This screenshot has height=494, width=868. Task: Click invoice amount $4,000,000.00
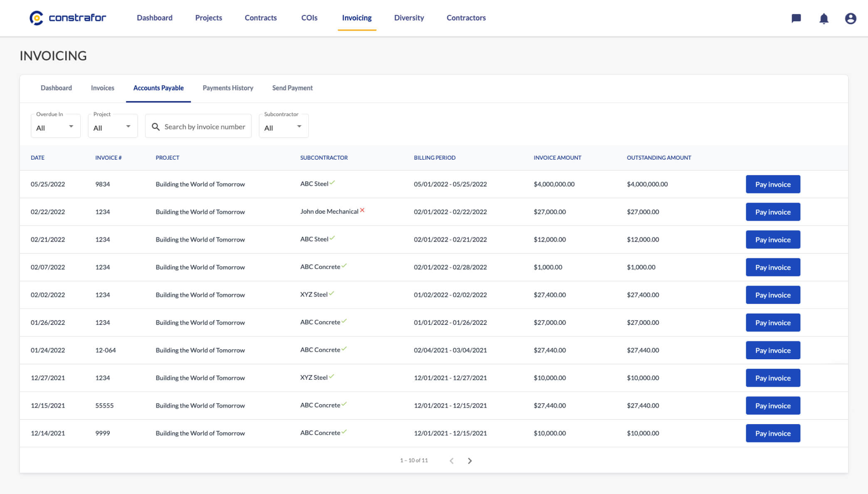coord(554,184)
